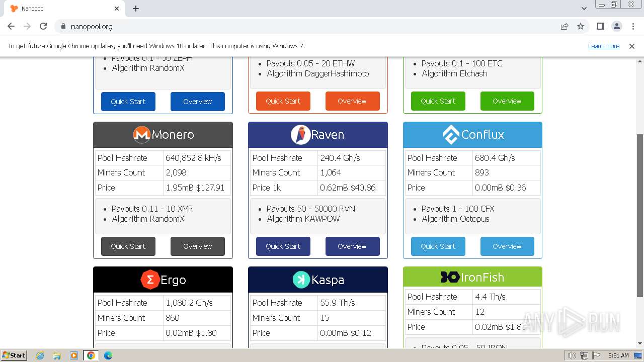Open the Chrome profile menu
644x362 pixels.
click(x=616, y=26)
